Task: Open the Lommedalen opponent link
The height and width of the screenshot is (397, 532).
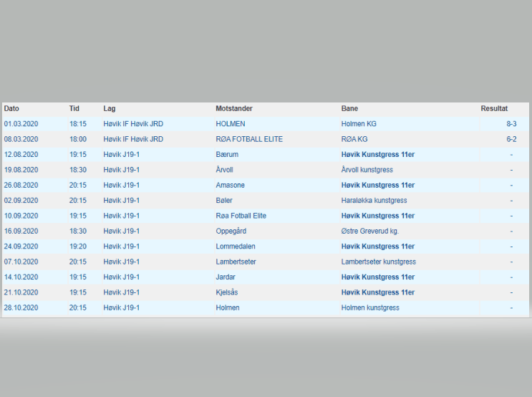Action: click(x=235, y=247)
